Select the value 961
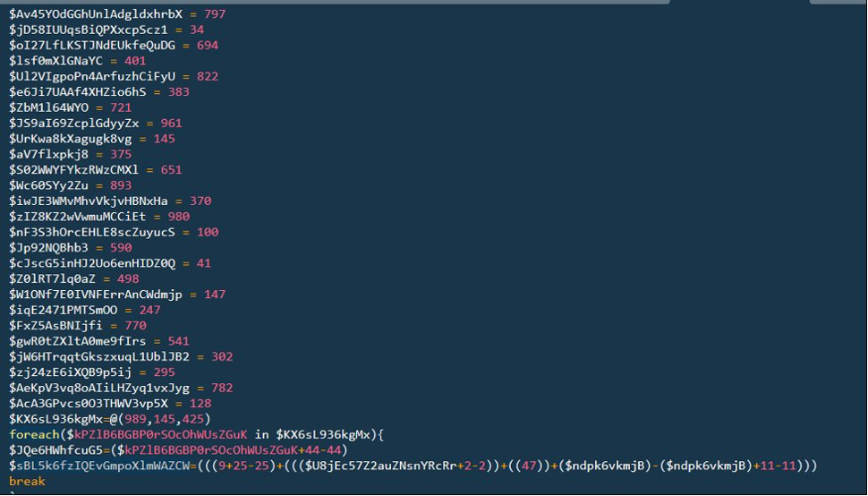Image resolution: width=868 pixels, height=496 pixels. [x=172, y=123]
